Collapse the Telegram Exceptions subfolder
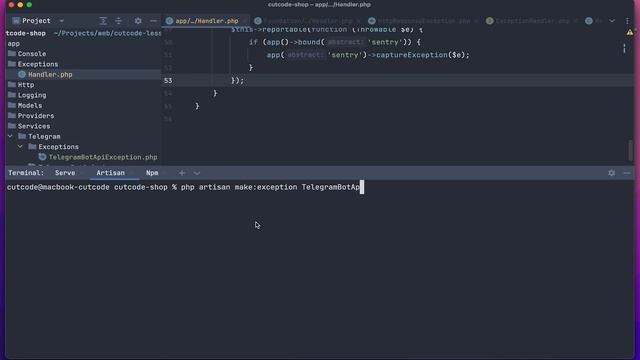The height and width of the screenshot is (360, 640). pyautogui.click(x=20, y=147)
